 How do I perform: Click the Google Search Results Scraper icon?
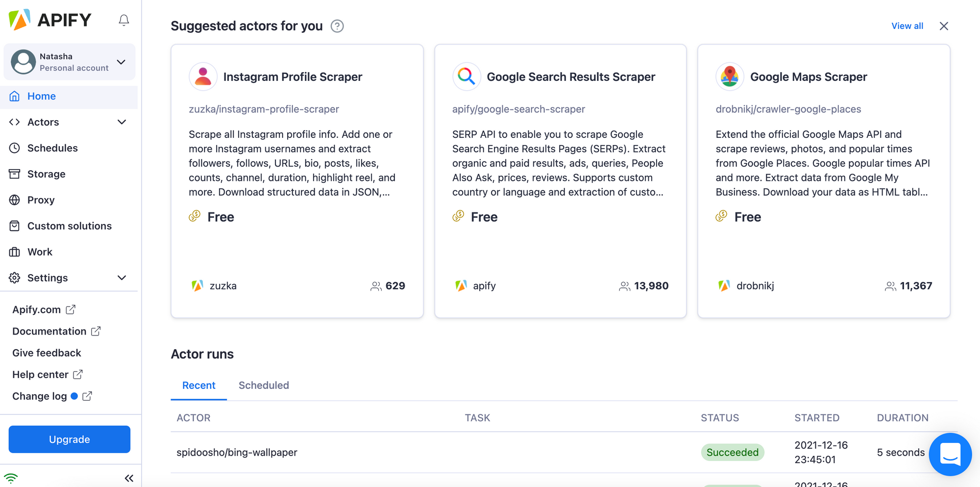pos(466,77)
